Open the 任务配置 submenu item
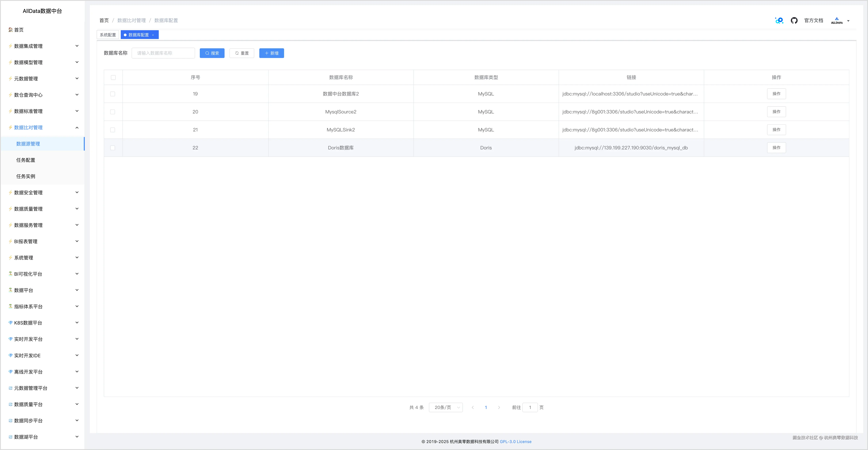 coord(26,160)
